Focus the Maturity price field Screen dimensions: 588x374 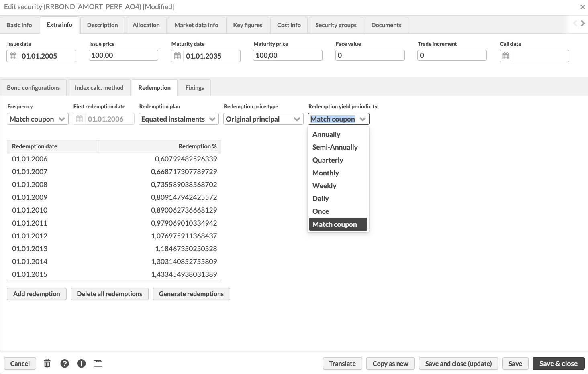pyautogui.click(x=288, y=55)
